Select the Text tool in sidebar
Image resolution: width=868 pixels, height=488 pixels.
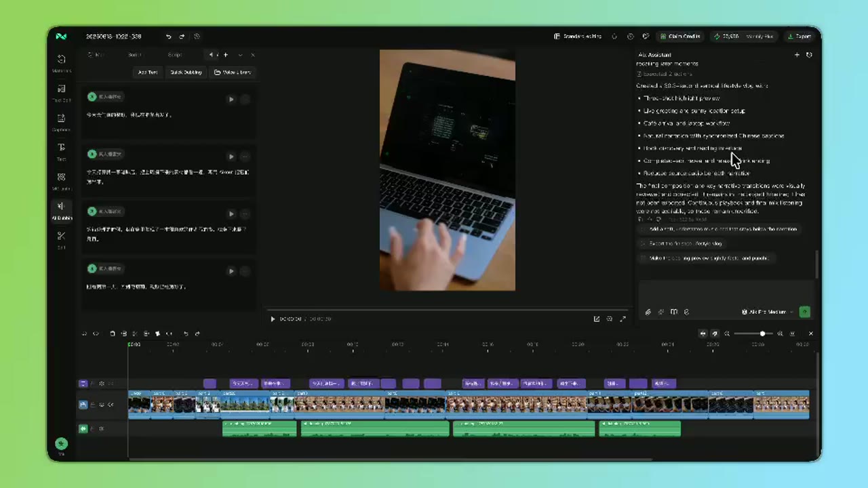(x=61, y=151)
